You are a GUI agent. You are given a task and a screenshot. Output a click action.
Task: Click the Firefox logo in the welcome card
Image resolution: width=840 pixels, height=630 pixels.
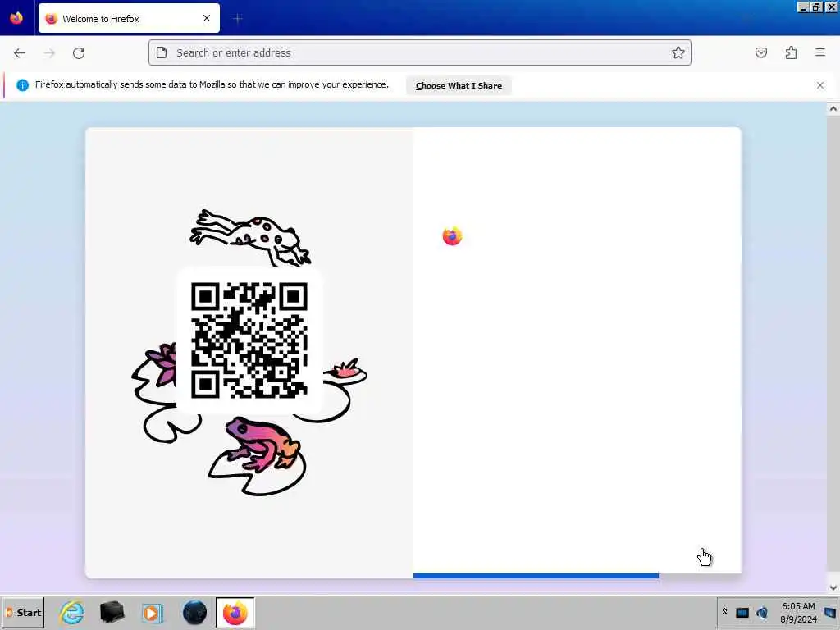[x=452, y=235]
